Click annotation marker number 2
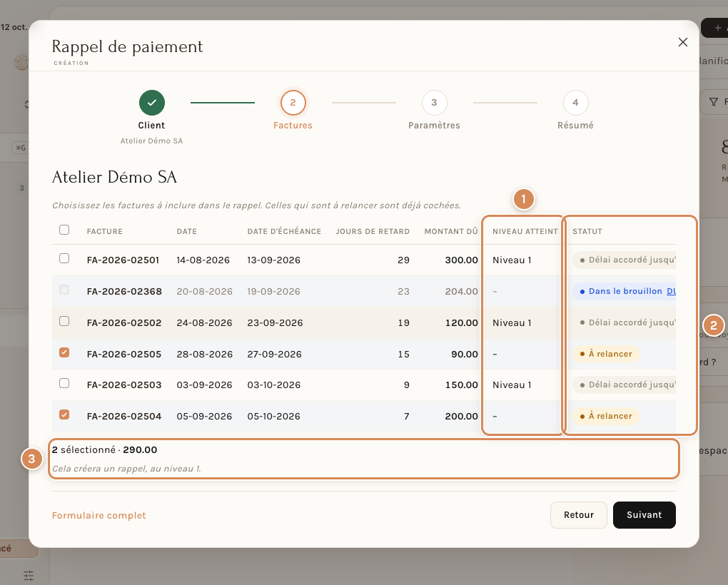Screen dimensions: 728x585 point(714,325)
